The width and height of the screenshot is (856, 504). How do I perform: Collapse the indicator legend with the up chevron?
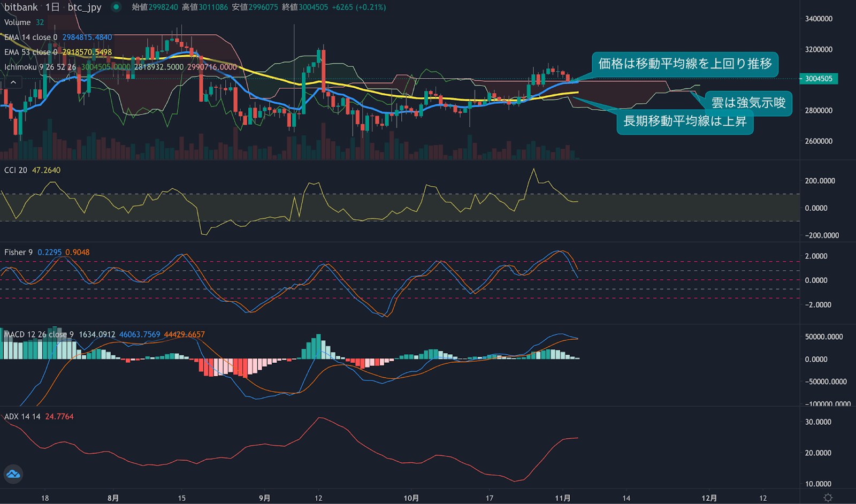pyautogui.click(x=13, y=82)
